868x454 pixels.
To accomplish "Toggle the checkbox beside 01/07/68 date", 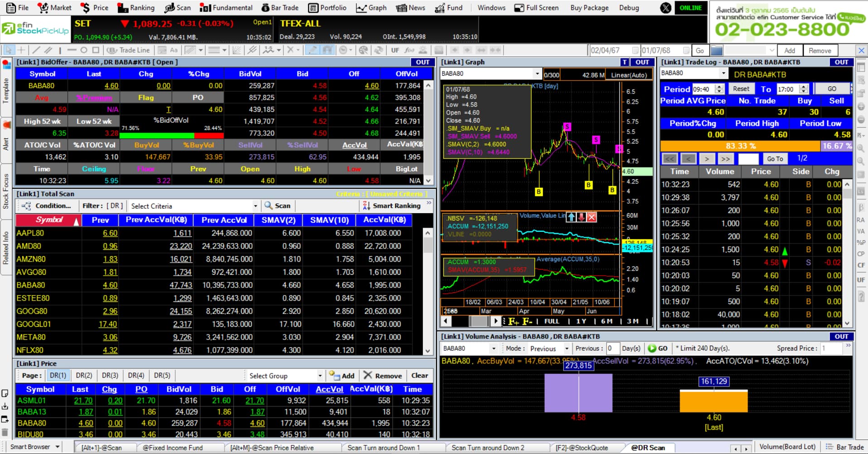I will point(686,50).
